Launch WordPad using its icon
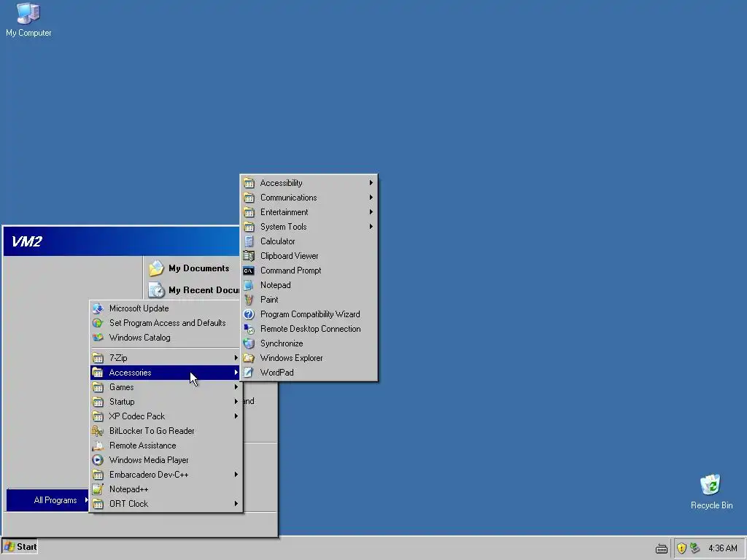The image size is (747, 560). (249, 373)
